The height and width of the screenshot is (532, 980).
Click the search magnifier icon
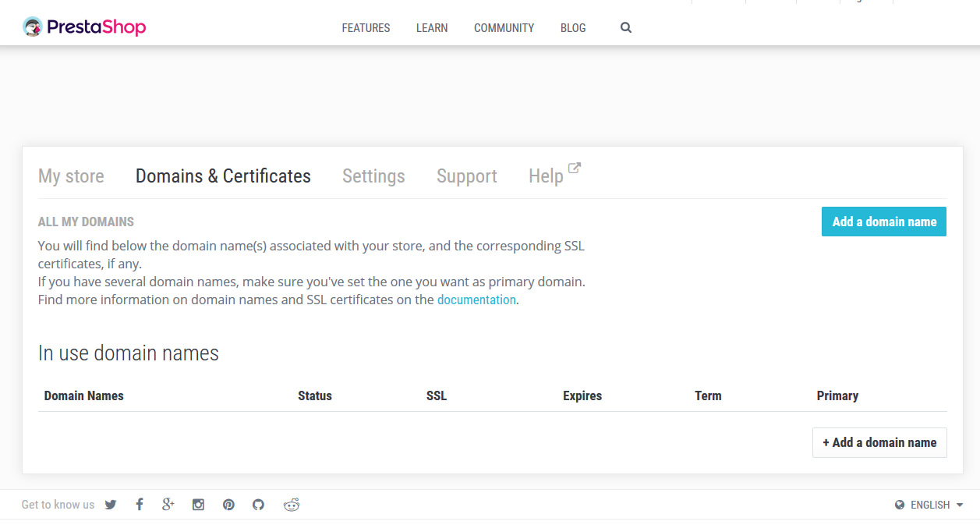click(625, 27)
